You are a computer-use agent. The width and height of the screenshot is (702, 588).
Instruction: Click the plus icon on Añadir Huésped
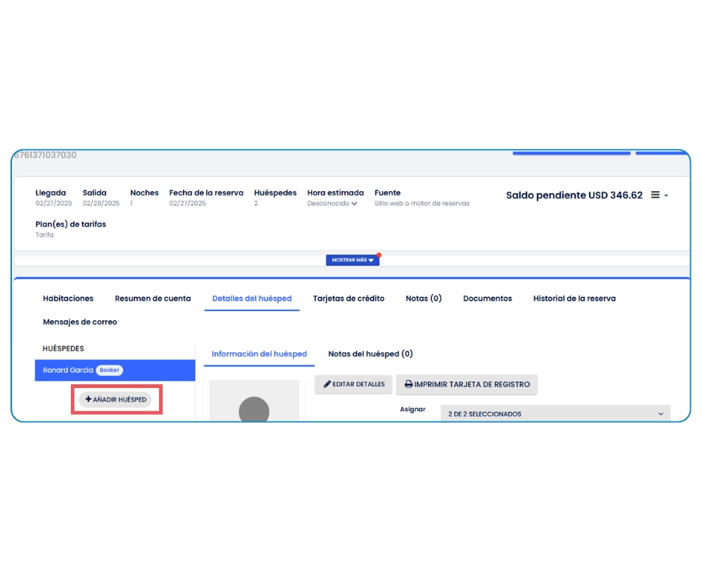coord(89,400)
